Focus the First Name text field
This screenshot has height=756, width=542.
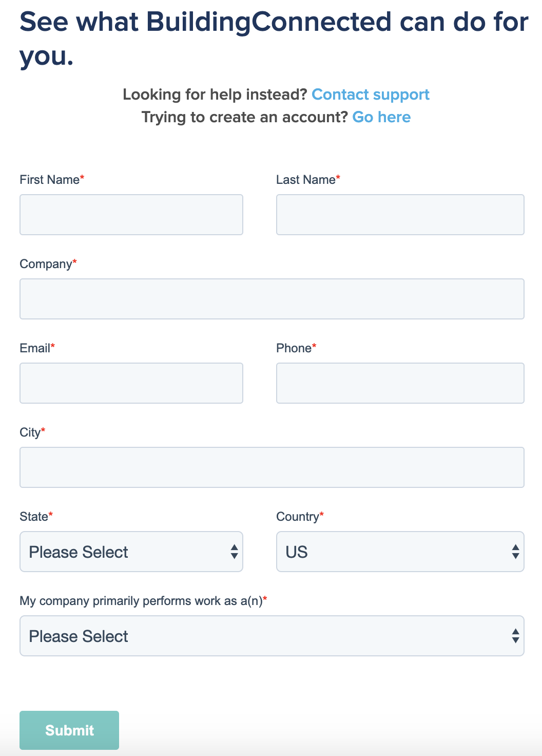[x=131, y=215]
